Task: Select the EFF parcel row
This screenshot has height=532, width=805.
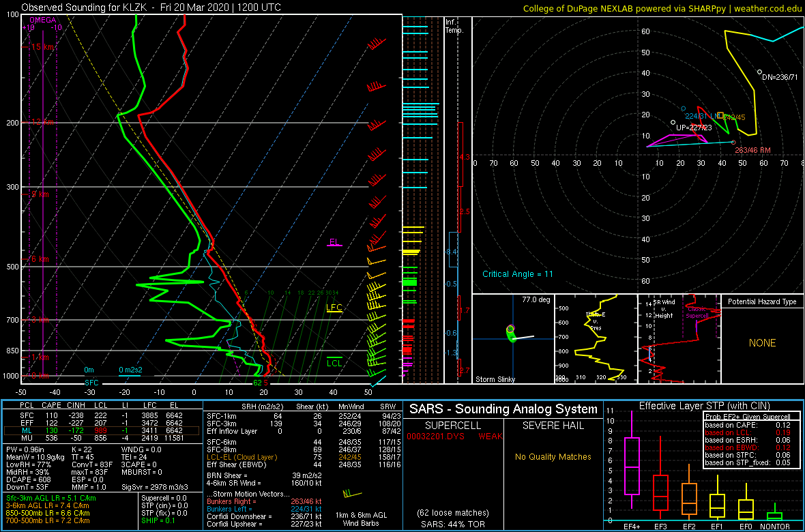Action: point(103,422)
